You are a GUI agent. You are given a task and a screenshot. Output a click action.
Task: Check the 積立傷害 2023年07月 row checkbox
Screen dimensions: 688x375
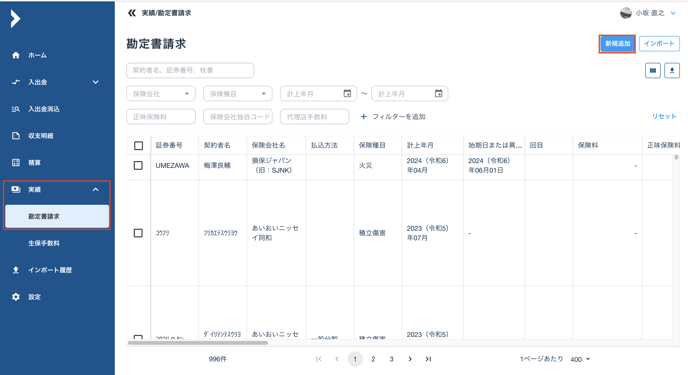pos(138,233)
